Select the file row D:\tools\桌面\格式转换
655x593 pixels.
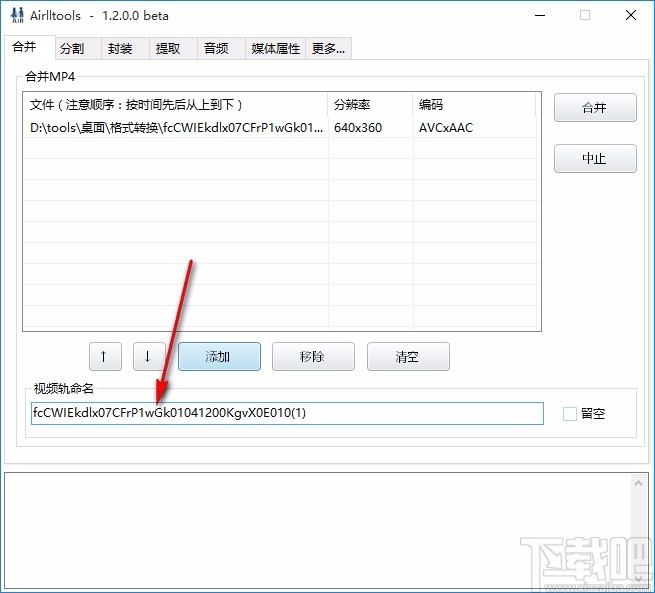(280, 127)
